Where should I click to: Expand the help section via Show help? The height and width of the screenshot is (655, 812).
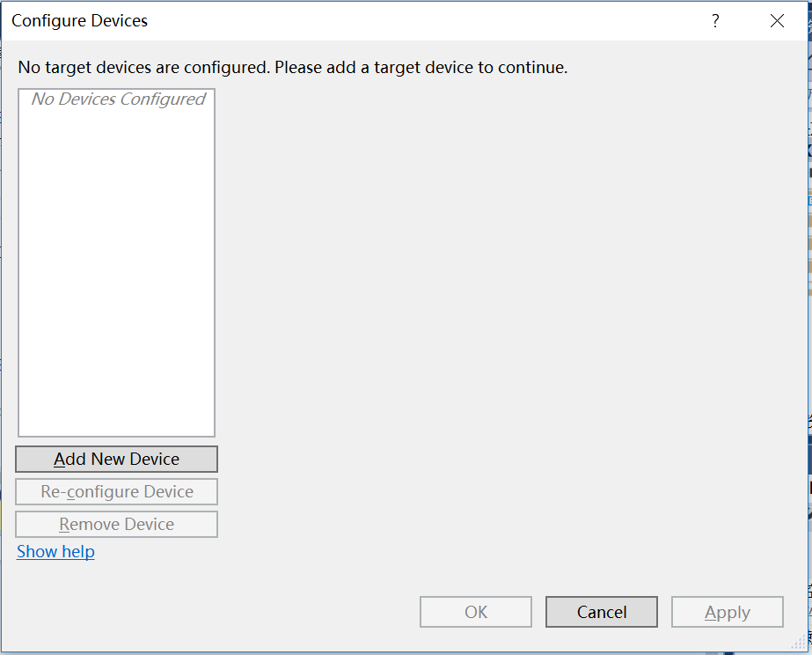tap(55, 552)
